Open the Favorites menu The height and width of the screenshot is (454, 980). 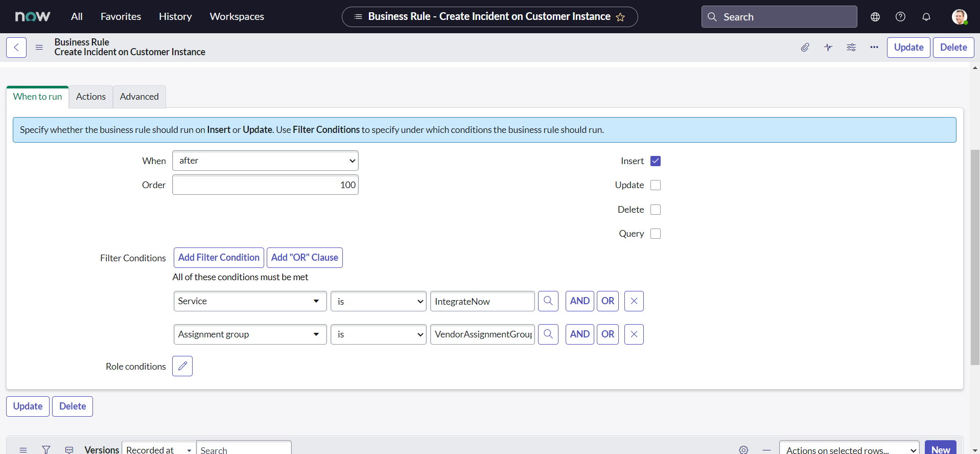(121, 16)
